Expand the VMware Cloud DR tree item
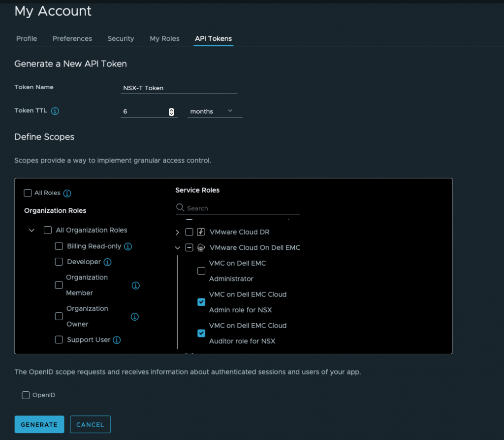This screenshot has height=440, width=504. (178, 232)
